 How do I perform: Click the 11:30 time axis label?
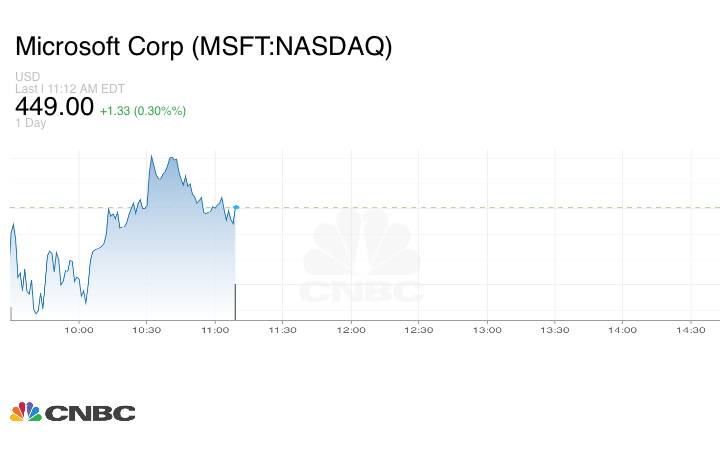[x=283, y=330]
